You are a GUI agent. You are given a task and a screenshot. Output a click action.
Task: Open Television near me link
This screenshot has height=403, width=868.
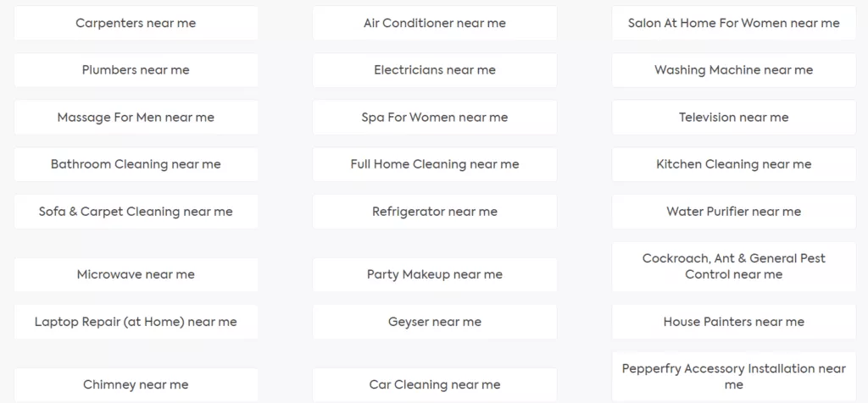click(733, 118)
